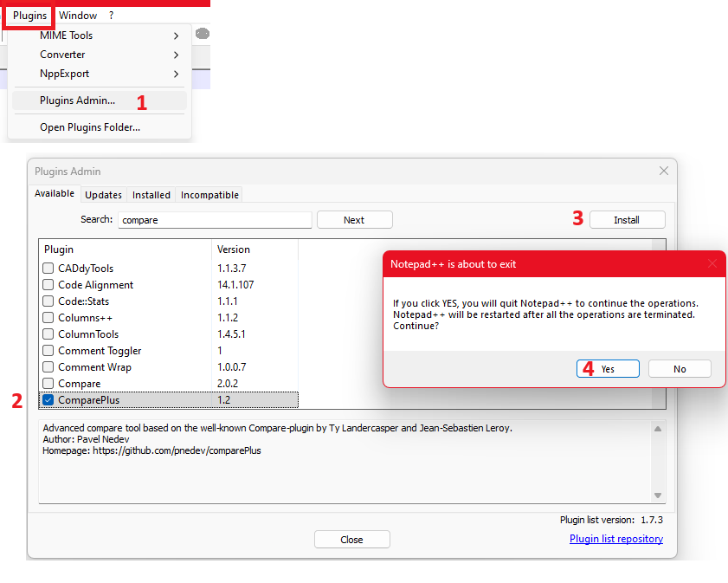The width and height of the screenshot is (728, 583).
Task: Click No in the exit dialog
Action: pyautogui.click(x=680, y=369)
